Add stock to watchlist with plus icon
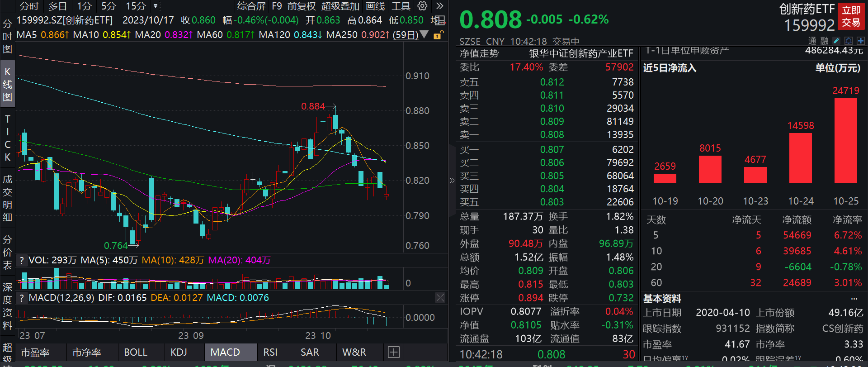868x367 pixels. (x=860, y=41)
